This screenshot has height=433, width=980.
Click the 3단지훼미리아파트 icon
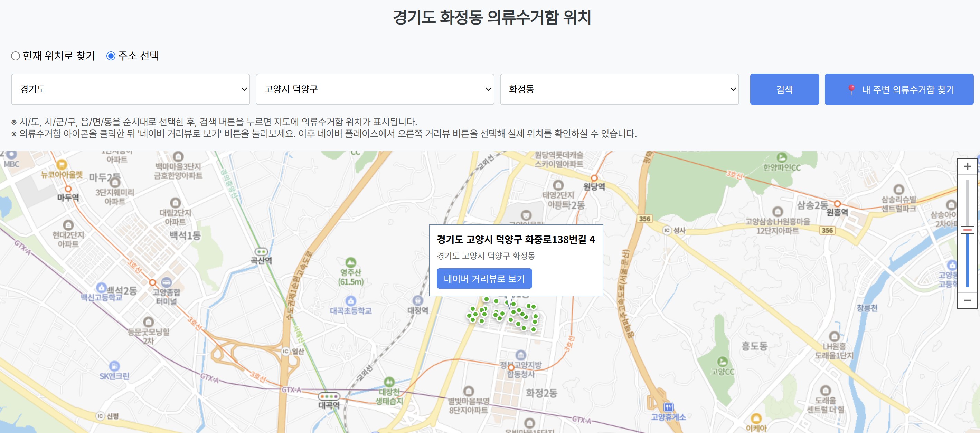[x=114, y=183]
